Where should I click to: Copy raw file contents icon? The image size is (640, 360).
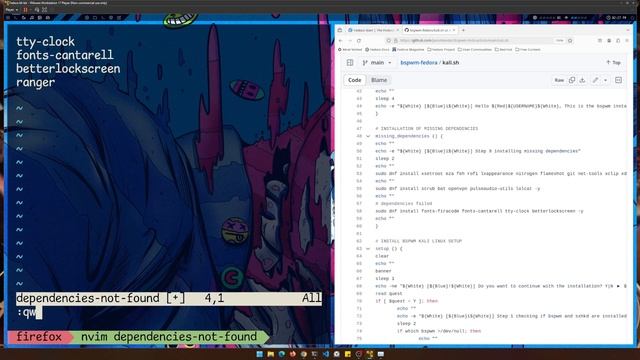tap(572, 80)
